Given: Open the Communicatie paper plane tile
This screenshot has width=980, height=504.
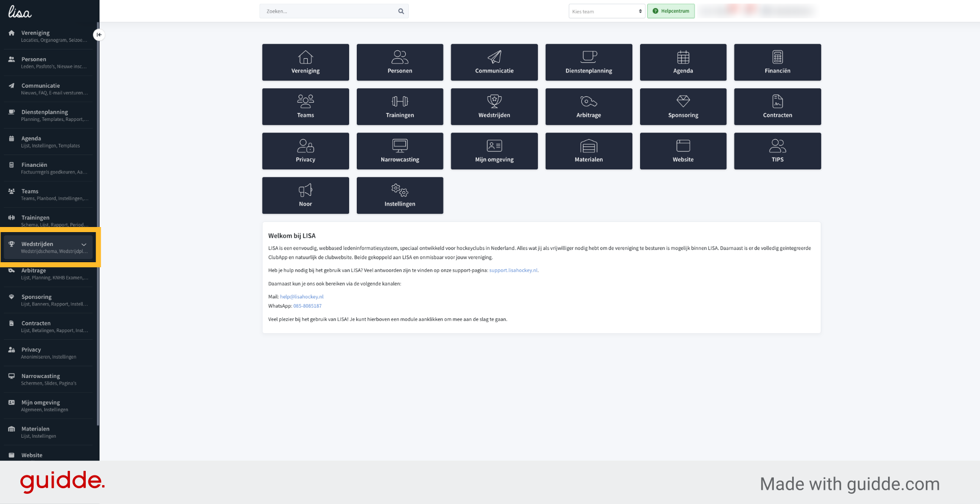Looking at the screenshot, I should 494,62.
